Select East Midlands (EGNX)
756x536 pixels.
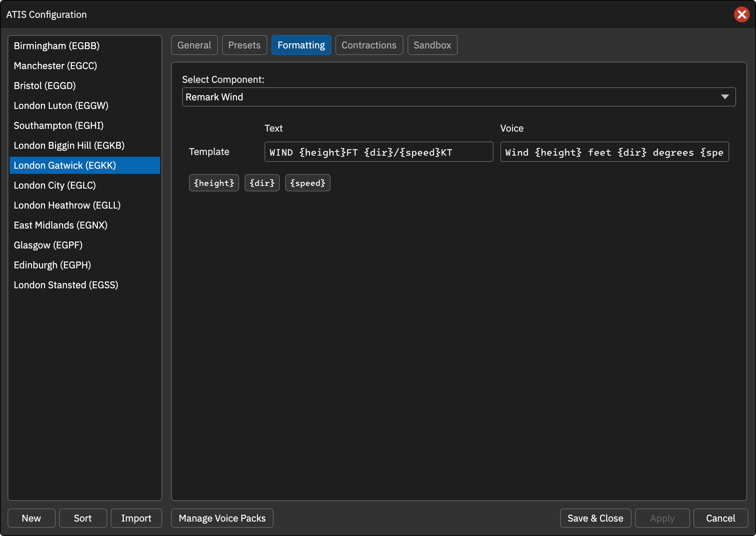tap(85, 225)
